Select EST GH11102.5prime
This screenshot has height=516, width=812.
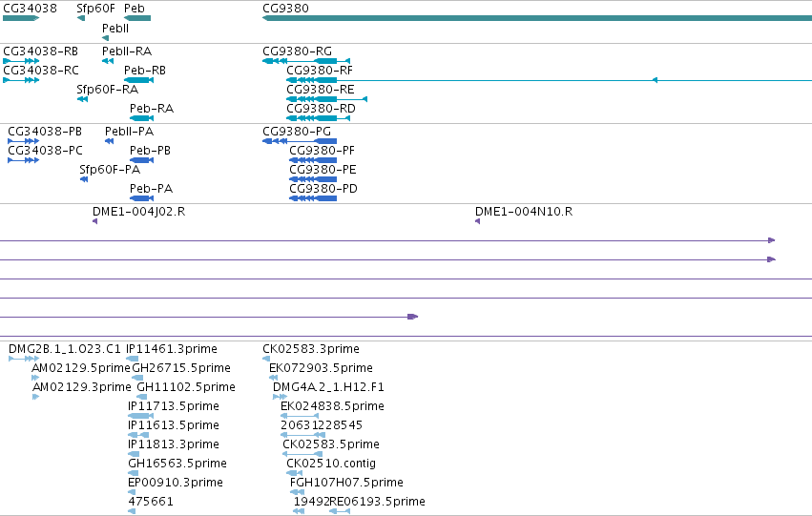(x=186, y=387)
